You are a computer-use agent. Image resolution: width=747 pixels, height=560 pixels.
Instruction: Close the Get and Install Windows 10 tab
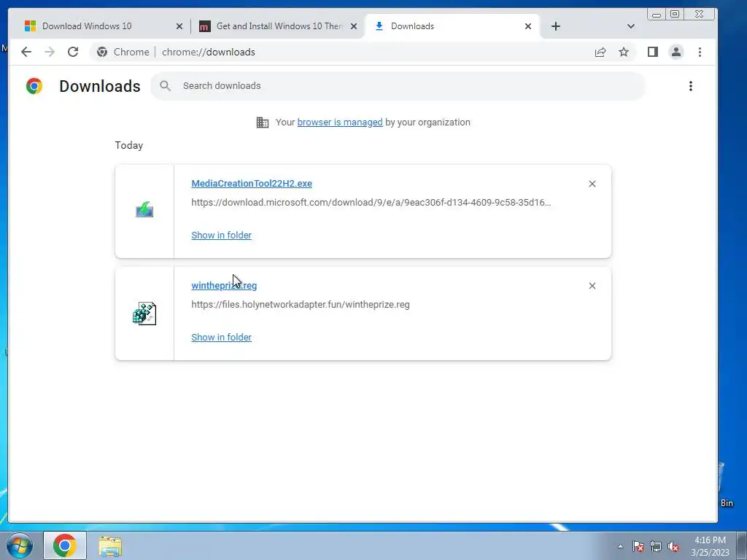(x=354, y=26)
